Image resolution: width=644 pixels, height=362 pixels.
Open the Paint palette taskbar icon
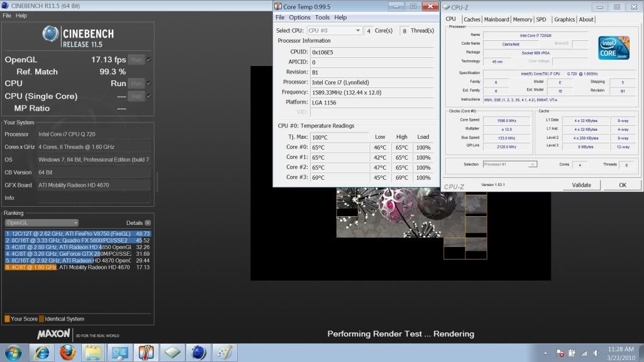coord(225,353)
